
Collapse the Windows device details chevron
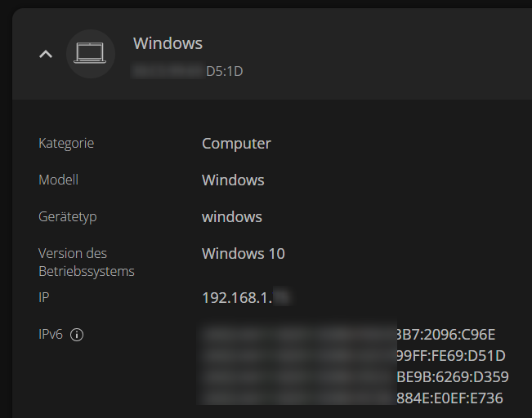(47, 54)
